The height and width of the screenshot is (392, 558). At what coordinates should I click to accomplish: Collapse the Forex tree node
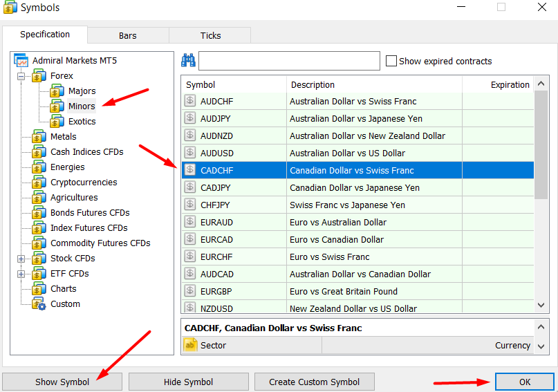tap(21, 76)
